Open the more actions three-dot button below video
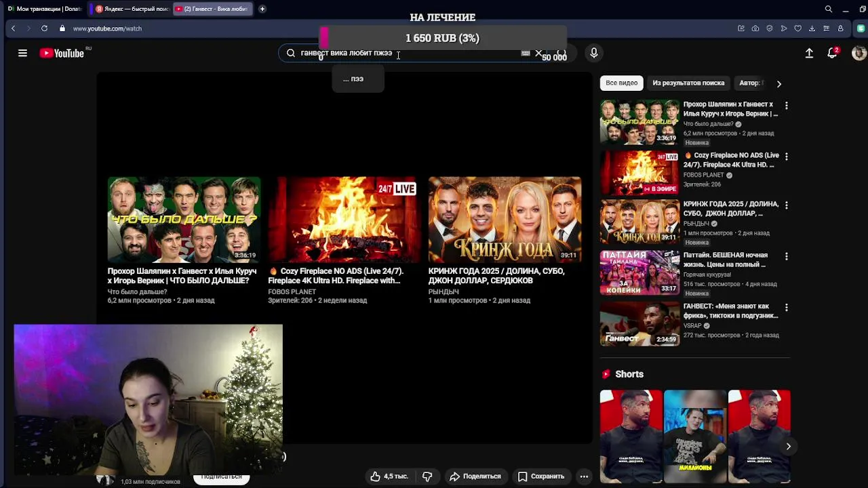Viewport: 868px width, 488px height. click(x=584, y=476)
